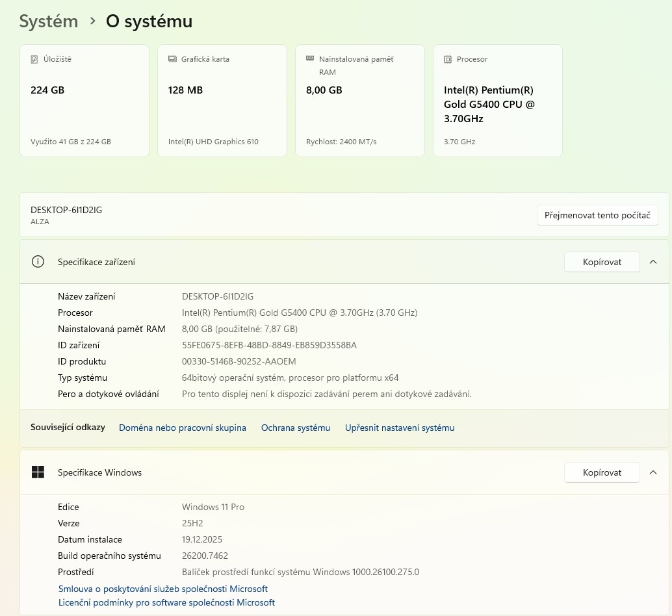Screen dimensions: 672x616
Task: Open Doména nebo pracovní skupina link
Action: point(183,428)
